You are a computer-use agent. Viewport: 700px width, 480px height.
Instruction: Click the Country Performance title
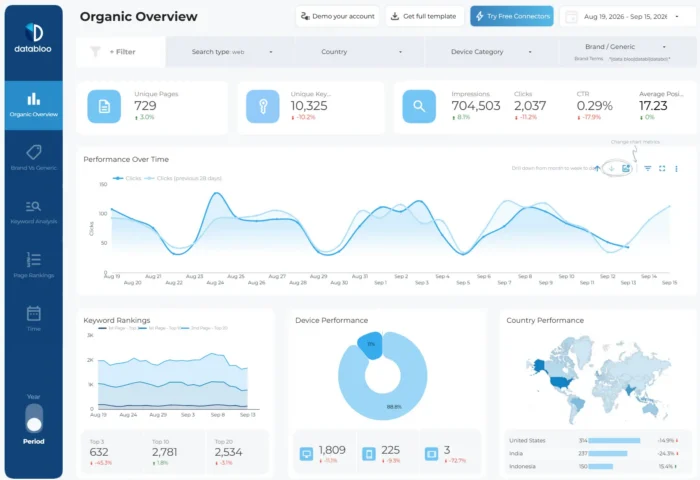point(545,320)
